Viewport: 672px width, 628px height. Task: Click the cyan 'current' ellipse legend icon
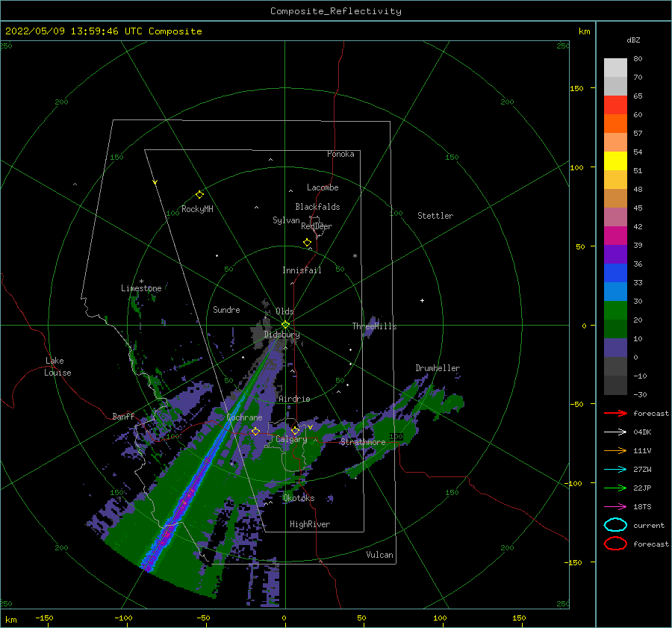pyautogui.click(x=615, y=525)
